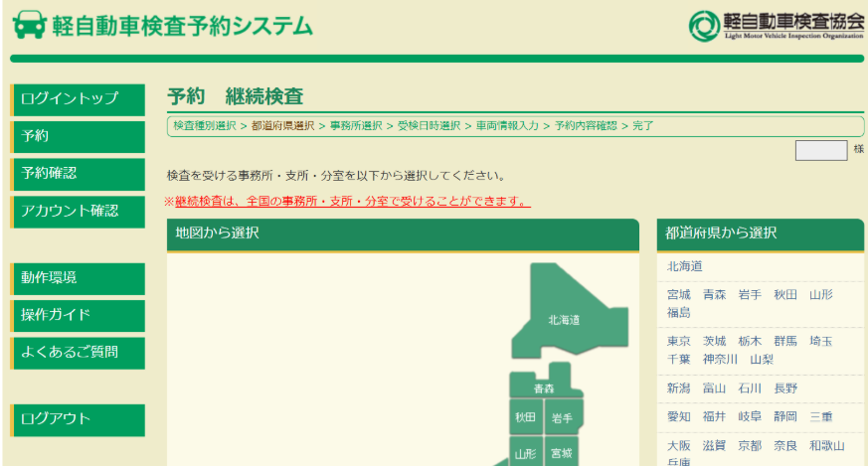Click the user name field beside 様
The height and width of the screenshot is (466, 868).
pyautogui.click(x=821, y=150)
